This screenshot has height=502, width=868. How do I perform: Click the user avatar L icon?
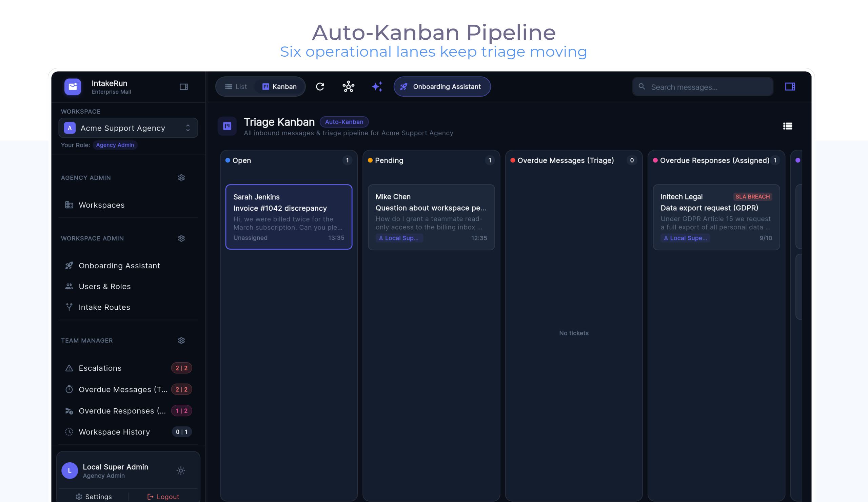(70, 471)
